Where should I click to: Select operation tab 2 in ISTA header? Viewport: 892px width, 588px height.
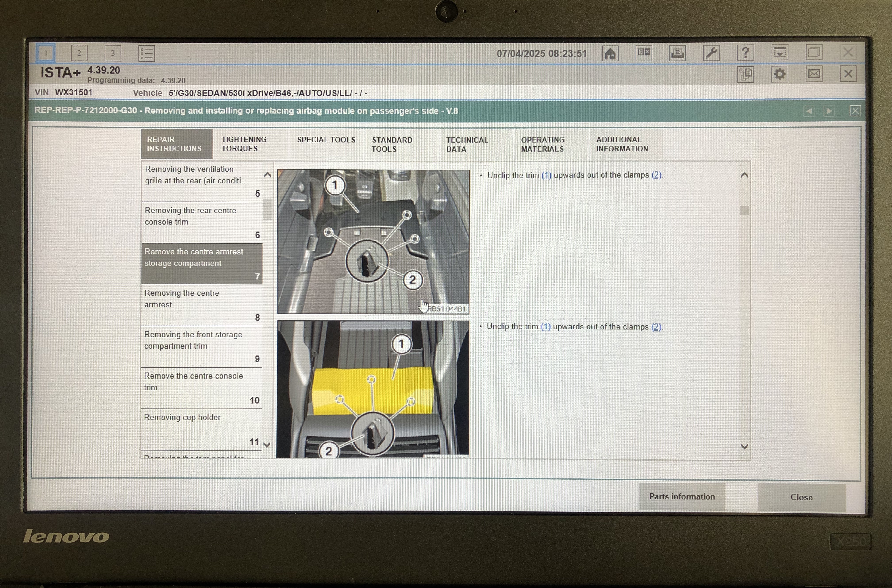[x=79, y=53]
